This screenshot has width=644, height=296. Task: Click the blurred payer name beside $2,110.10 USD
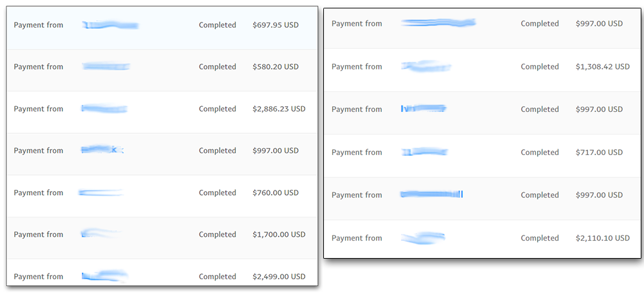click(x=422, y=237)
